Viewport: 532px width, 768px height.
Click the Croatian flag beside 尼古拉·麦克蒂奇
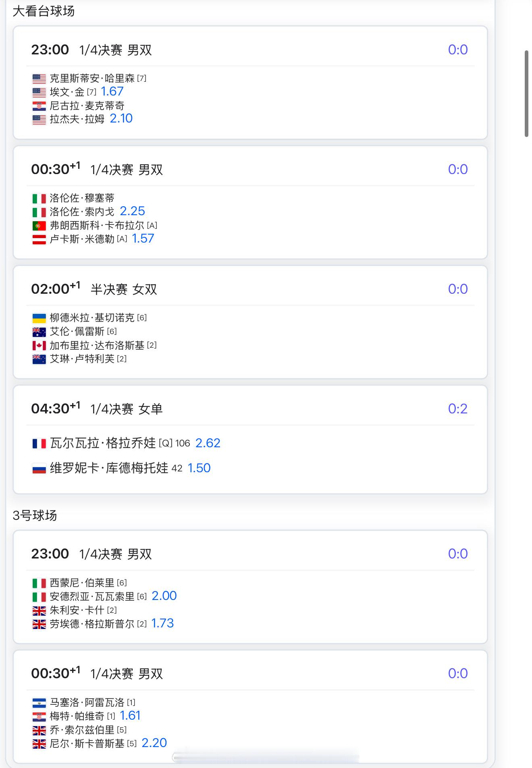39,106
